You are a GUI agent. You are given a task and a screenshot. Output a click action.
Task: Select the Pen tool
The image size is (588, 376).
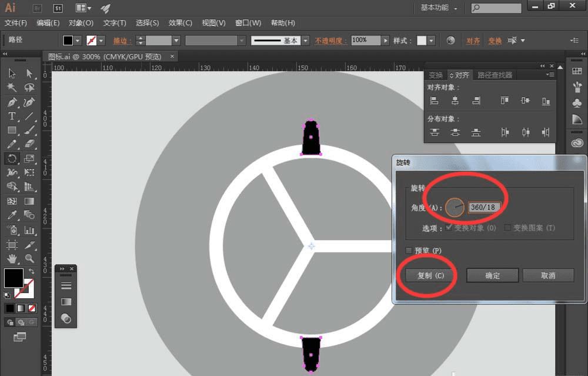pyautogui.click(x=12, y=102)
